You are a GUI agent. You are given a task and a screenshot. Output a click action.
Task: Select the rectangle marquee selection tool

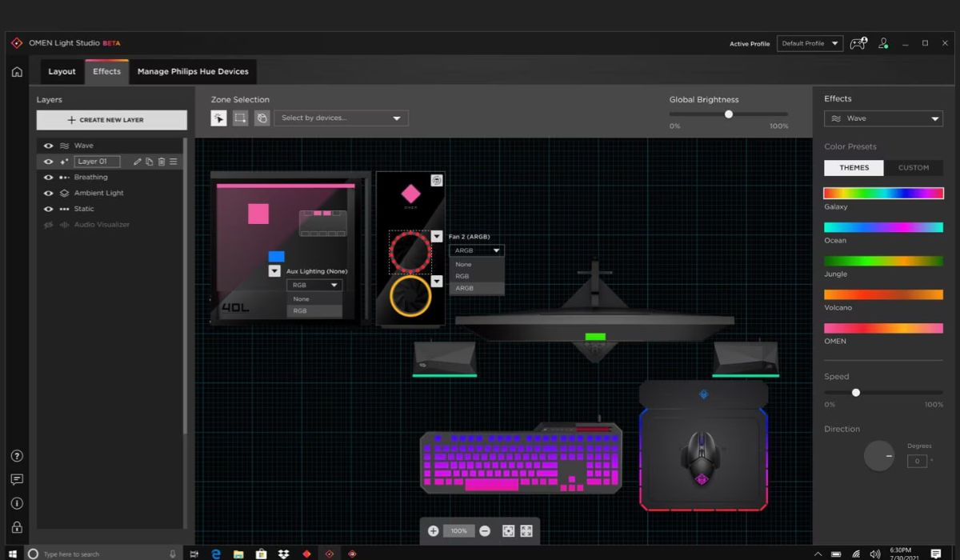click(240, 118)
